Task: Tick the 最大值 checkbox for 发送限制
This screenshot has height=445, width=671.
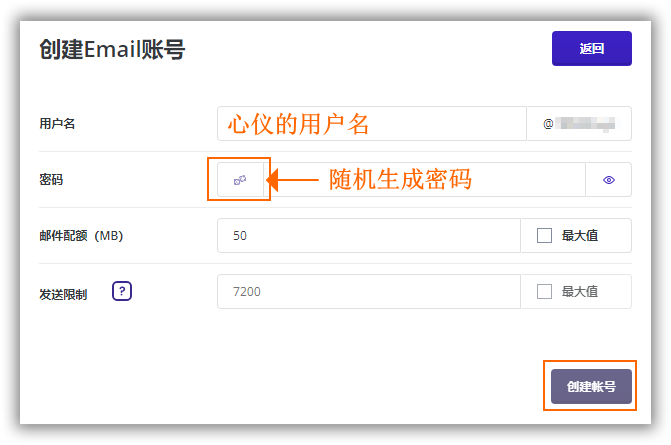Action: 545,292
